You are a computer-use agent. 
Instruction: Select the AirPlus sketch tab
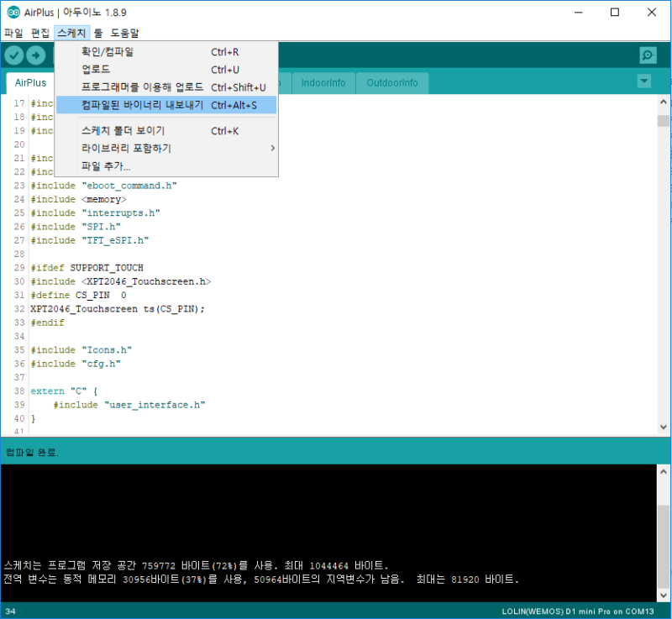click(x=30, y=82)
